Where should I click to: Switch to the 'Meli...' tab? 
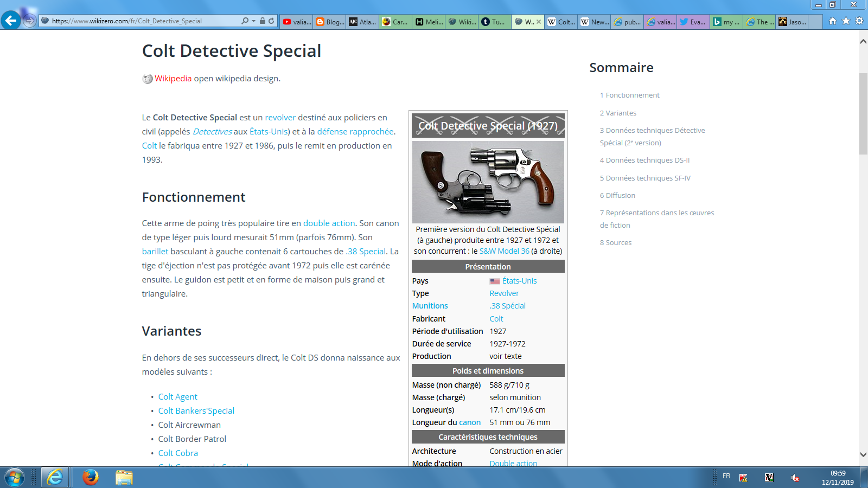click(x=429, y=22)
